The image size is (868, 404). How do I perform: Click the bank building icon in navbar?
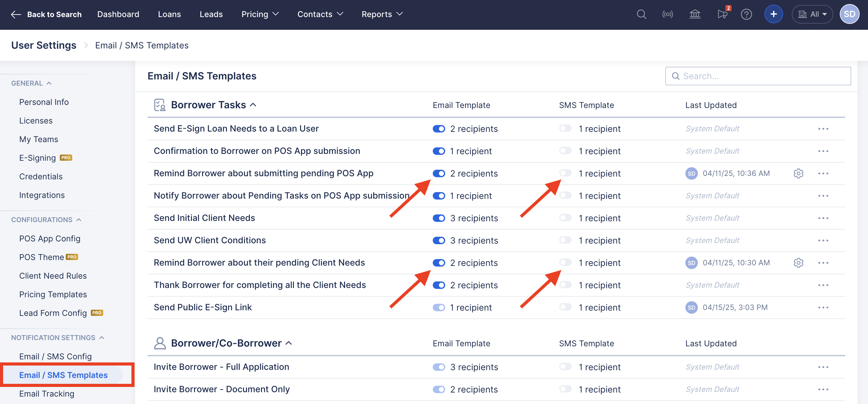(x=695, y=14)
